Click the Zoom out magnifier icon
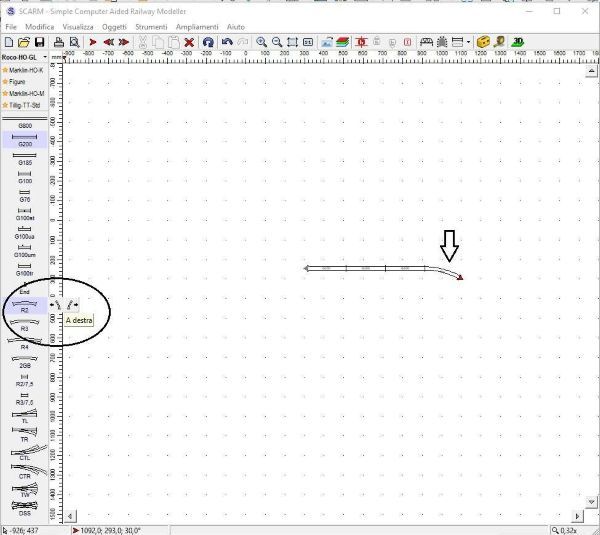This screenshot has width=600, height=535. pos(276,42)
